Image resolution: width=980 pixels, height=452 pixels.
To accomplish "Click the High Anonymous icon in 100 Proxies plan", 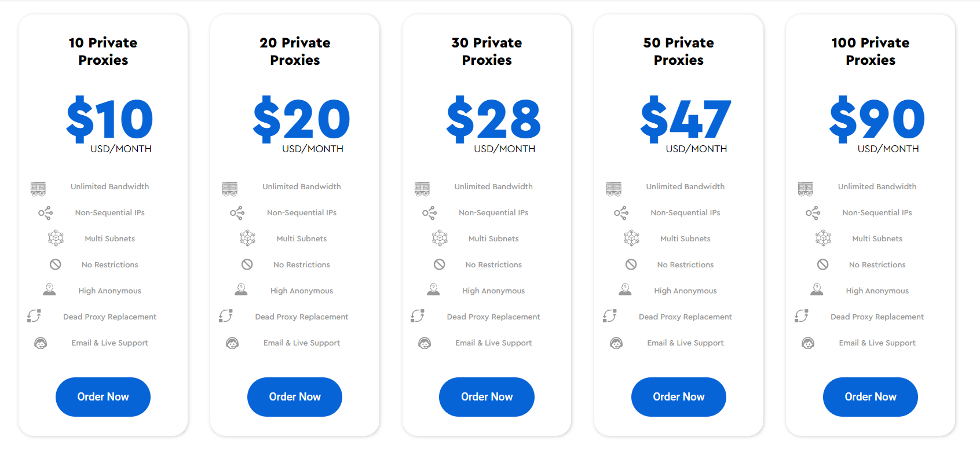I will click(x=817, y=289).
